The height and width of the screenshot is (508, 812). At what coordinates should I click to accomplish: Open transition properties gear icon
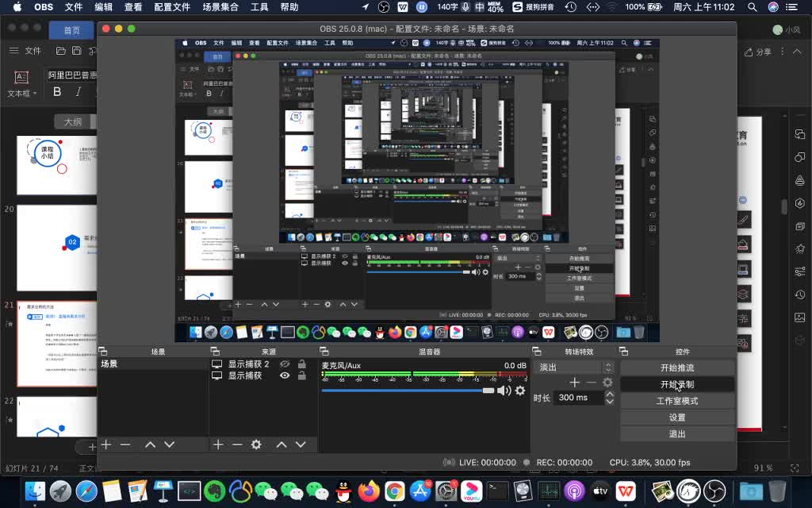607,383
